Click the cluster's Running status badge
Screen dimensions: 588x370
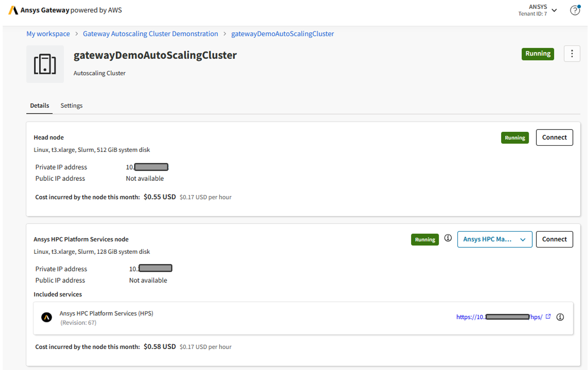pyautogui.click(x=538, y=53)
